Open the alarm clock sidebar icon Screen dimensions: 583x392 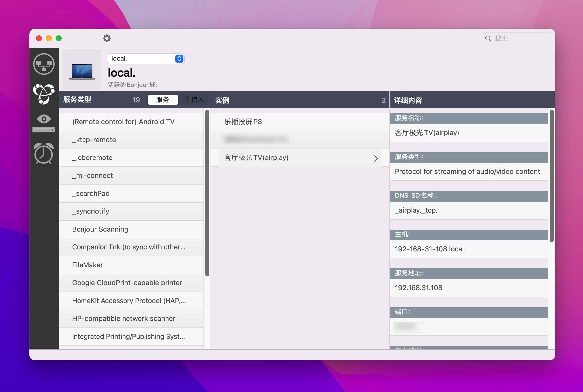(44, 153)
